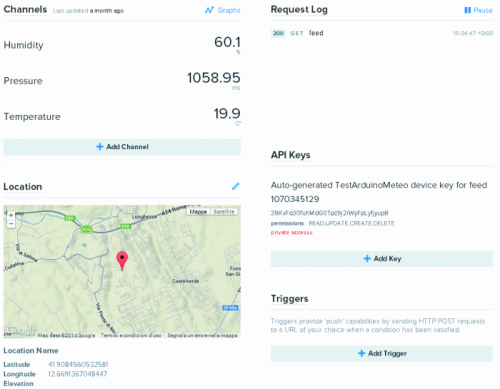Switch map to Mappa view
The image size is (500, 389).
tap(198, 212)
